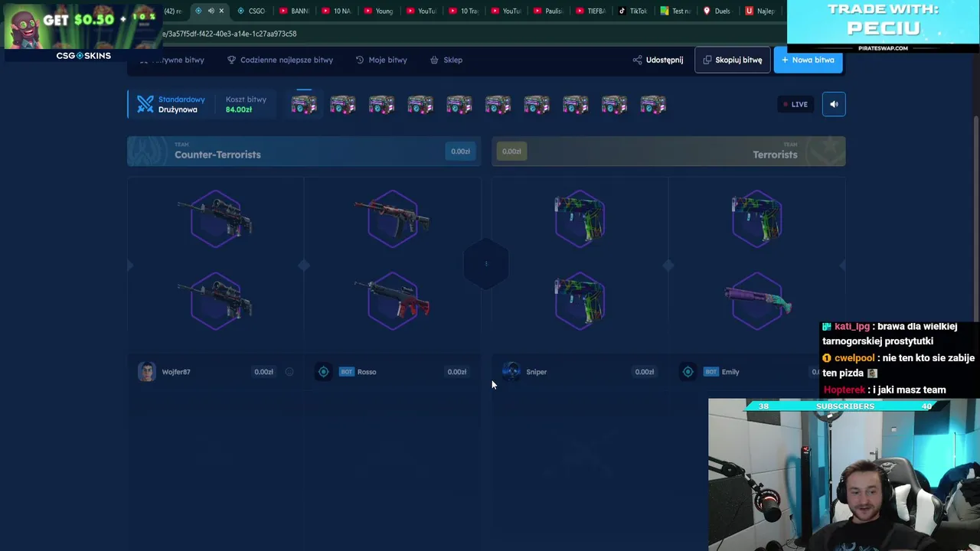The image size is (980, 551).
Task: Click Terrorists team total 0.00zł badge
Action: [511, 152]
